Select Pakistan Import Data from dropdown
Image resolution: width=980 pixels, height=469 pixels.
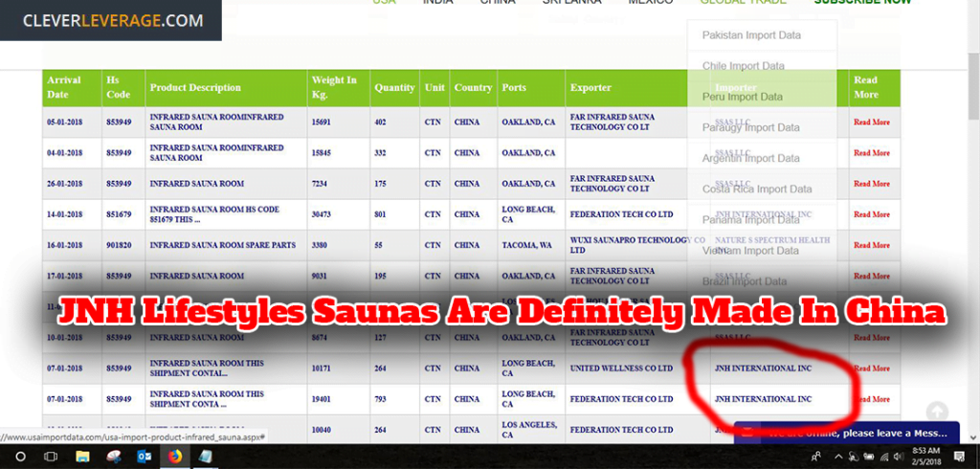point(751,35)
